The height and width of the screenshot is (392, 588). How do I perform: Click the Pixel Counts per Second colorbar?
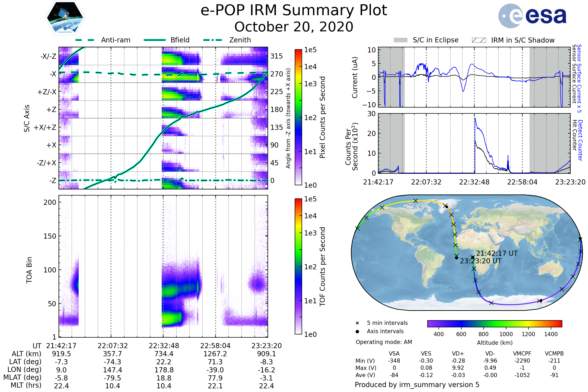(298, 117)
